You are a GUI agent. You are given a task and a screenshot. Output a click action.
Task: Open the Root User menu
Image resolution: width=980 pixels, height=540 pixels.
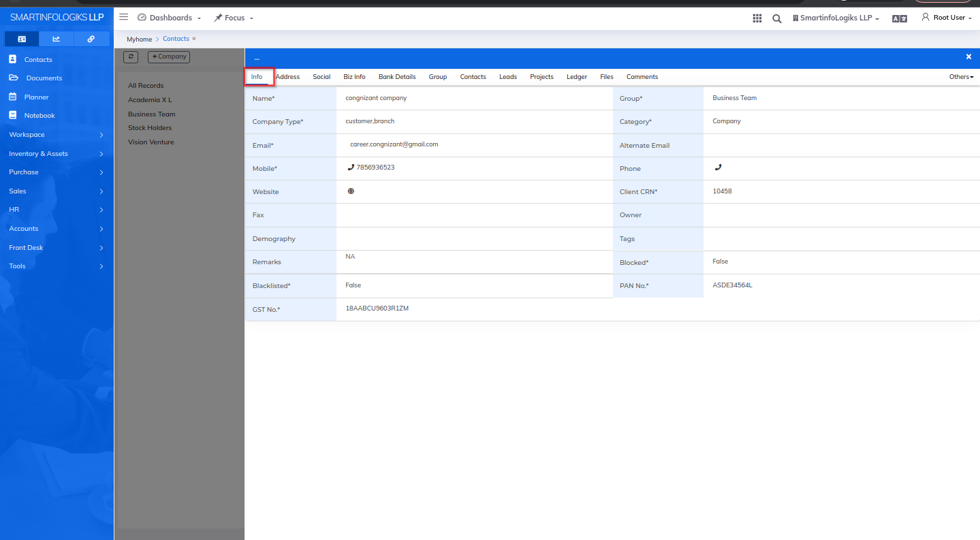[x=947, y=18]
